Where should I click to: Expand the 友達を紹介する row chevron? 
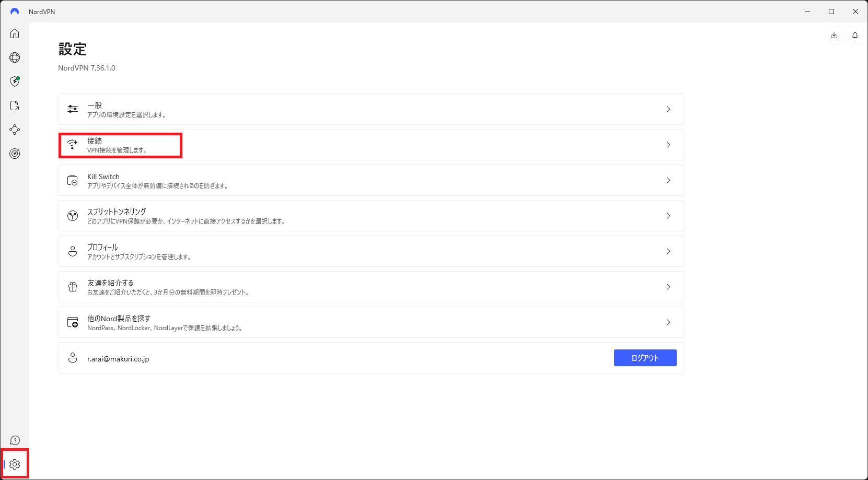click(x=668, y=287)
